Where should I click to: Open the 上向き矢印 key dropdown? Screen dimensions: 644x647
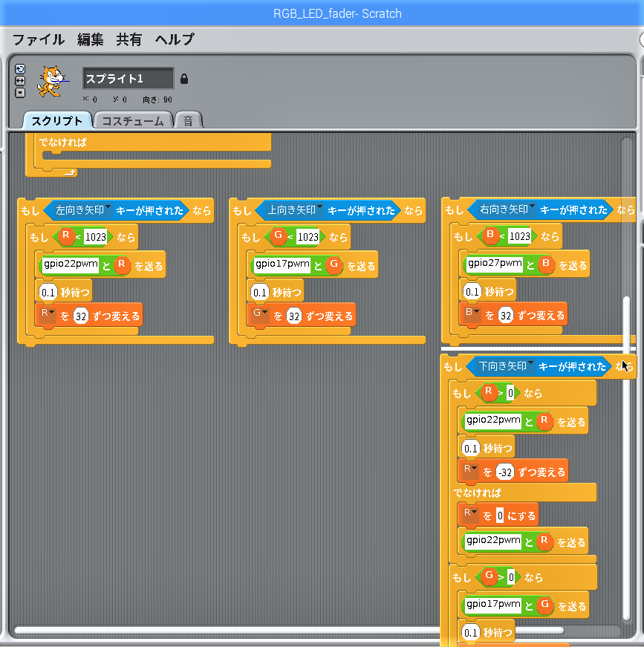320,208
